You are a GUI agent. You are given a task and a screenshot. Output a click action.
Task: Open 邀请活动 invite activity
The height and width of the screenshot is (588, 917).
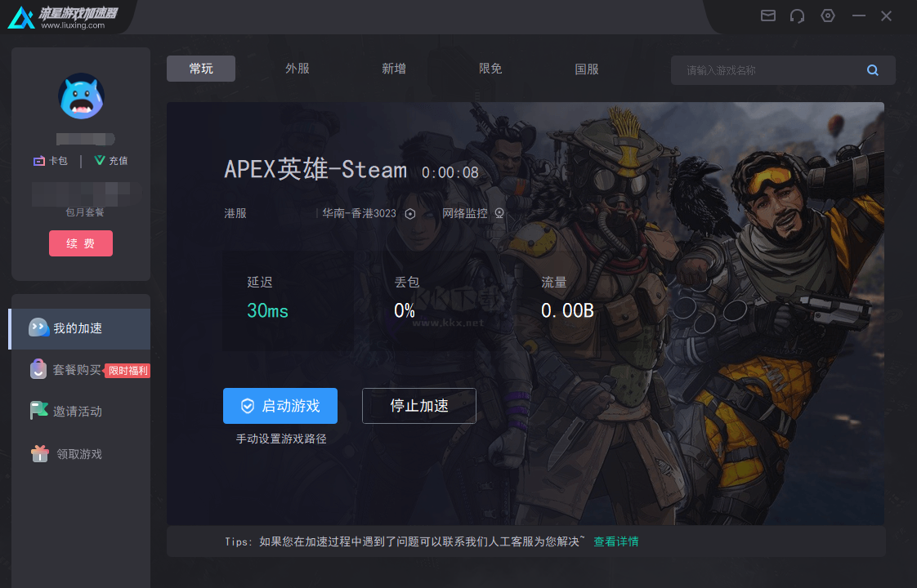tap(80, 412)
